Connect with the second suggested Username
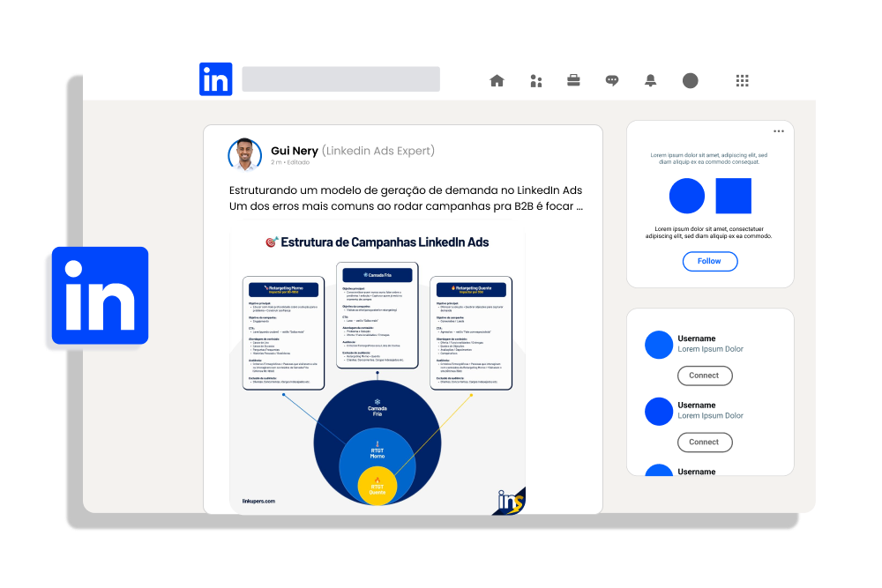This screenshot has width=882, height=588. coord(705,442)
